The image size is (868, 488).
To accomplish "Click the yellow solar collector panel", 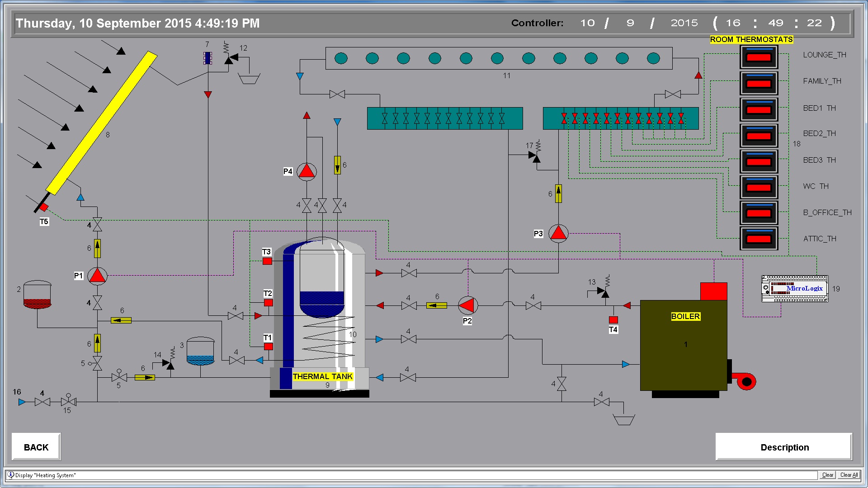I will (x=101, y=123).
